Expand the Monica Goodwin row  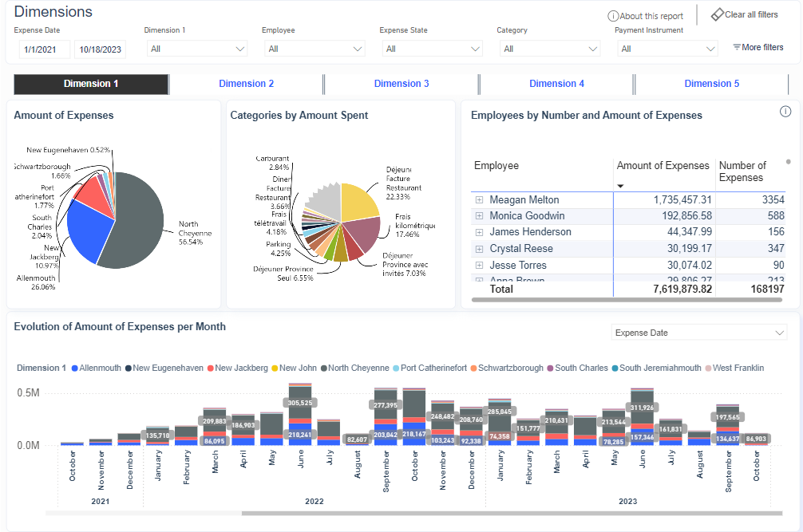(479, 216)
